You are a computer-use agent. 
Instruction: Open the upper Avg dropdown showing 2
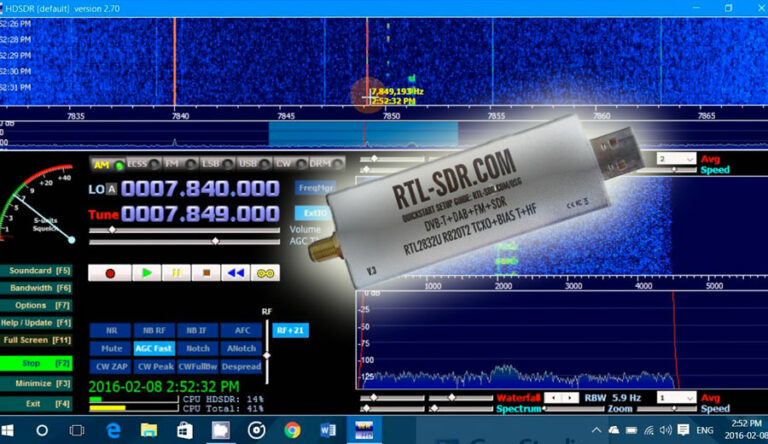coord(677,158)
